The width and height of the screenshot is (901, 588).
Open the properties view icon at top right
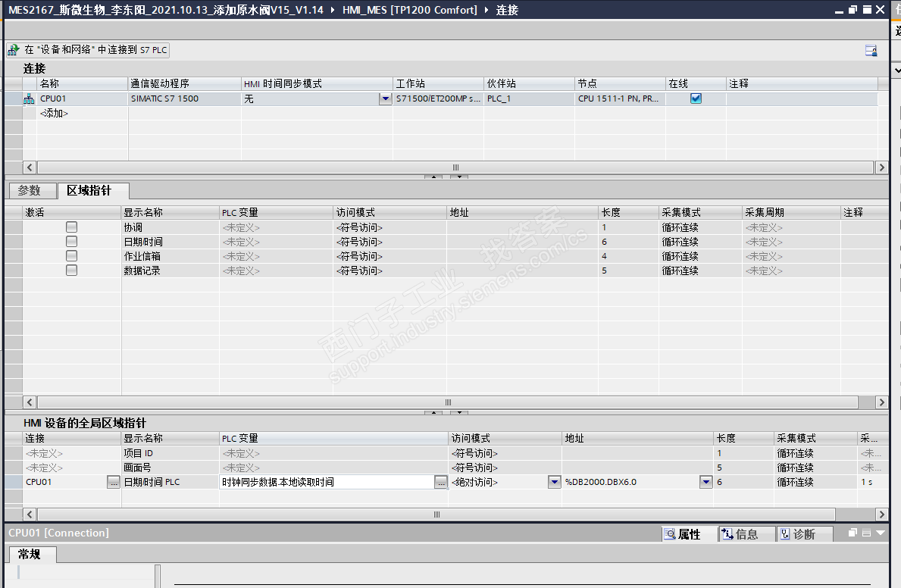pos(871,51)
